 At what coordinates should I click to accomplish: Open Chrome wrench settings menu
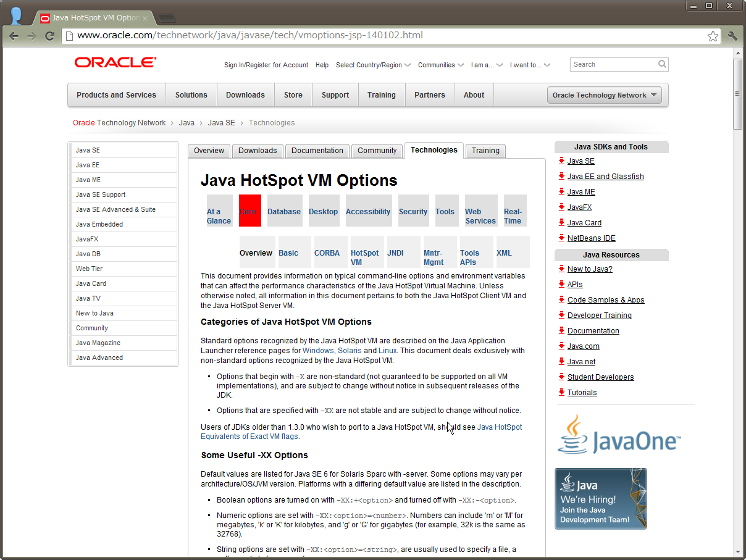click(x=733, y=36)
